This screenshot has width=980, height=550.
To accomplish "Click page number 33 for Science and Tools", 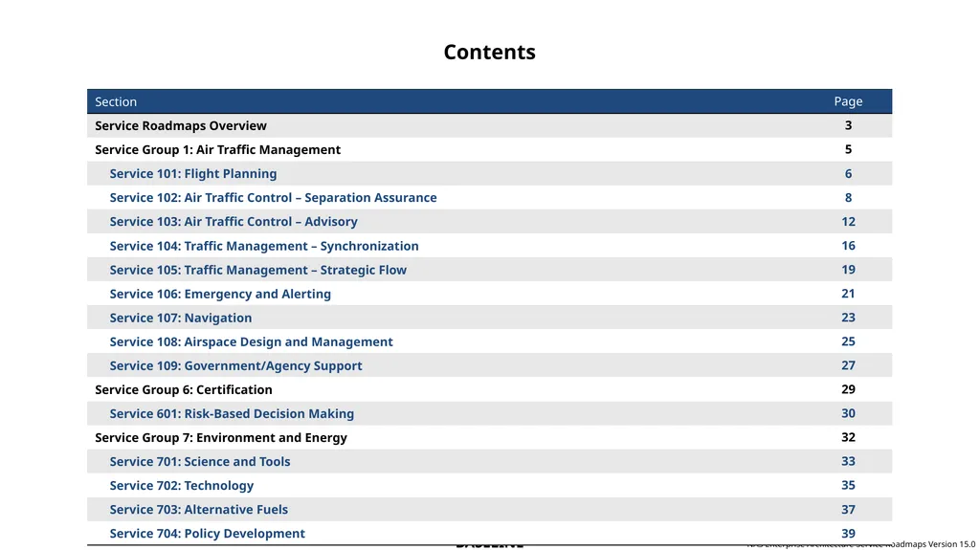I will (848, 461).
